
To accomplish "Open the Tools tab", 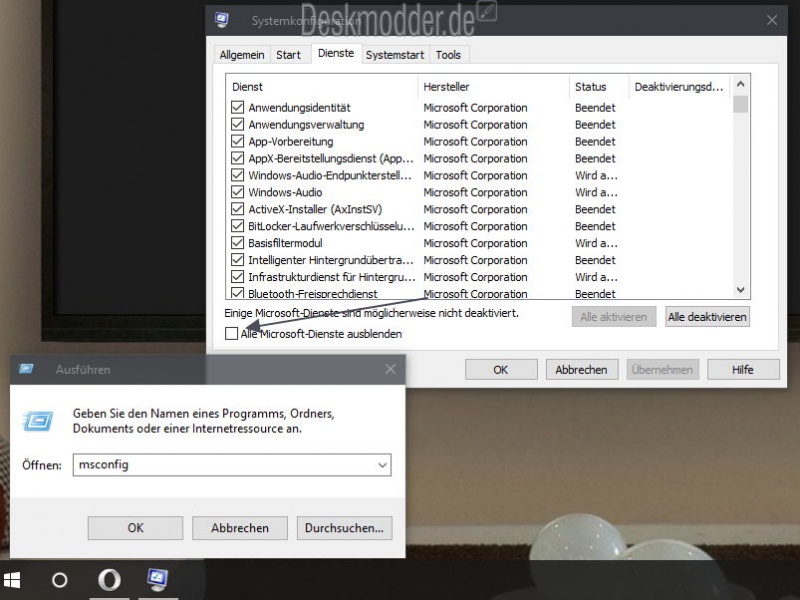I will click(x=448, y=55).
